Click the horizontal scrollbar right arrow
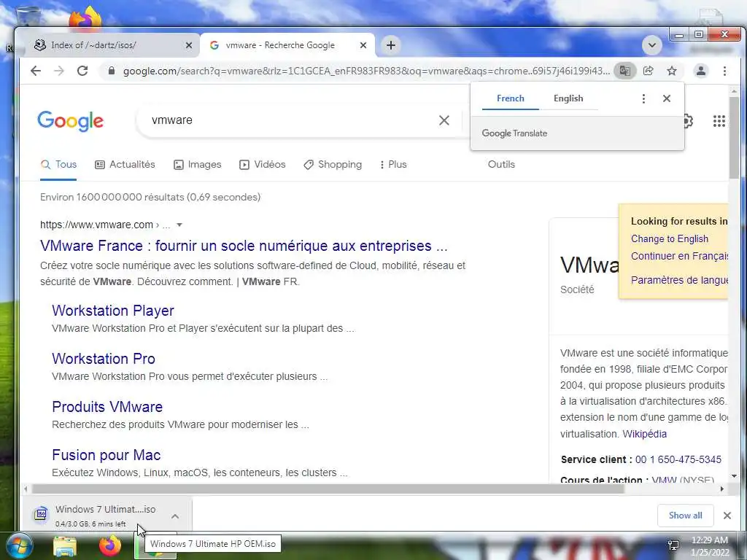The image size is (747, 560). pyautogui.click(x=721, y=489)
